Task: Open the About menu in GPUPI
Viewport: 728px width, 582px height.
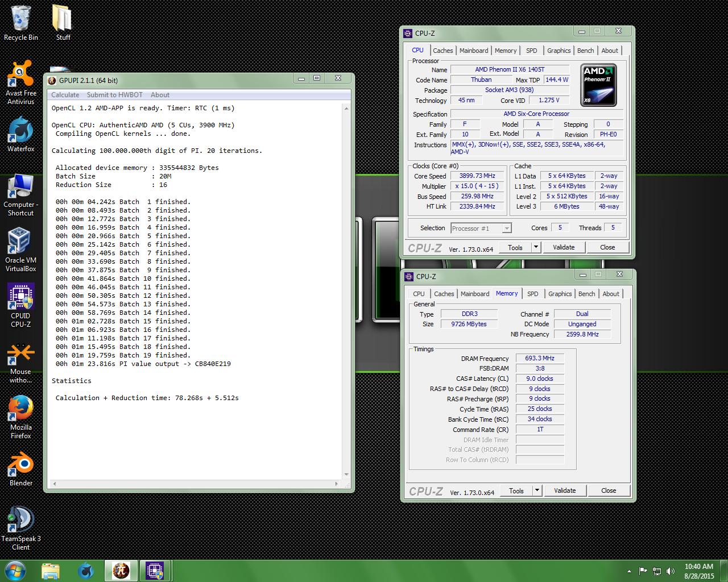Action: pyautogui.click(x=160, y=95)
